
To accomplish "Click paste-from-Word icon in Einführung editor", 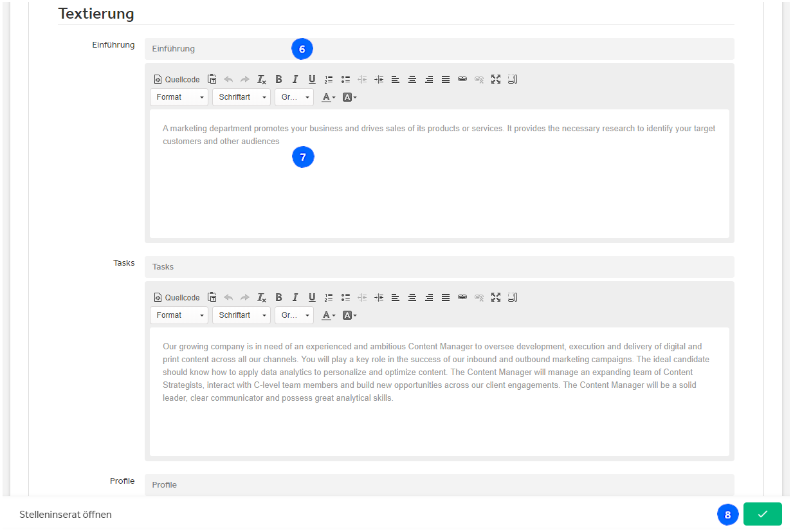I will point(212,80).
